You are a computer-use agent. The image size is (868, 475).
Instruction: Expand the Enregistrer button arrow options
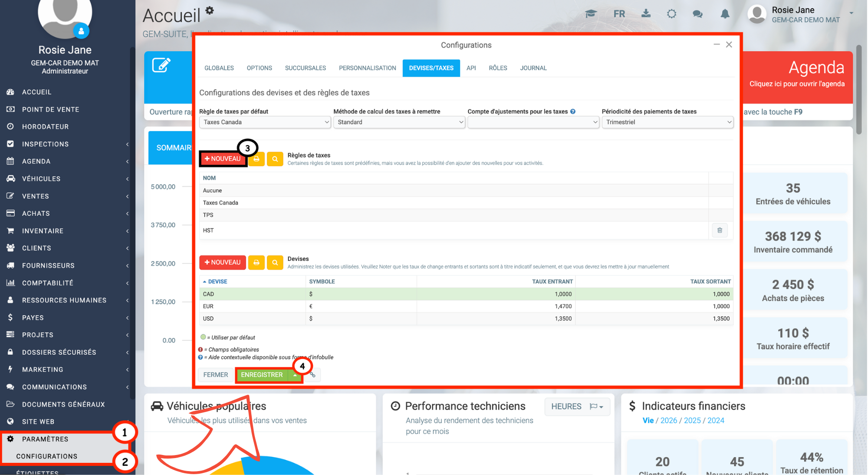295,375
